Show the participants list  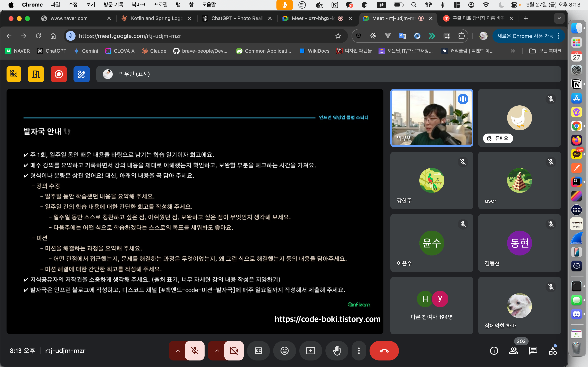tap(513, 350)
